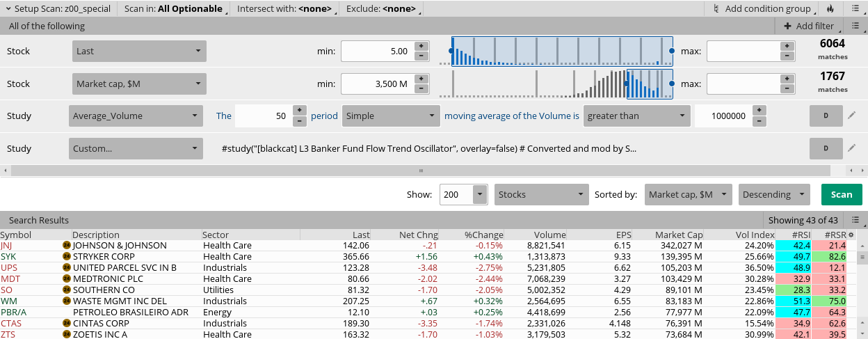This screenshot has height=339, width=868.
Task: Click the Last min input field showing 5.00
Action: (377, 51)
